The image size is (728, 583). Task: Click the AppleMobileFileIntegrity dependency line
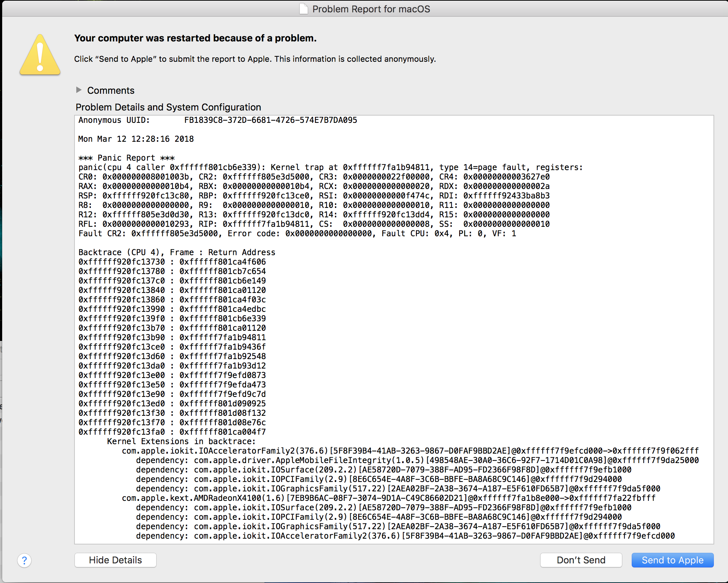coord(417,461)
